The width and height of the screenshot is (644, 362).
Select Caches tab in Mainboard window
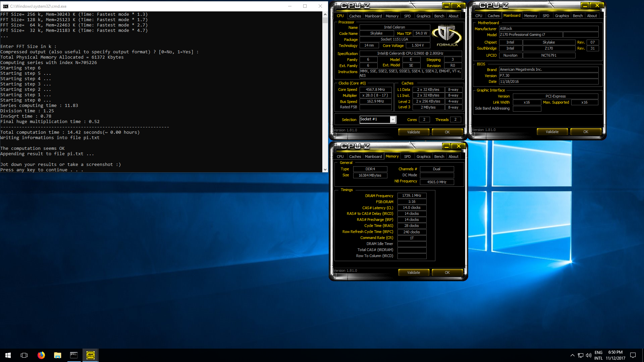(493, 16)
